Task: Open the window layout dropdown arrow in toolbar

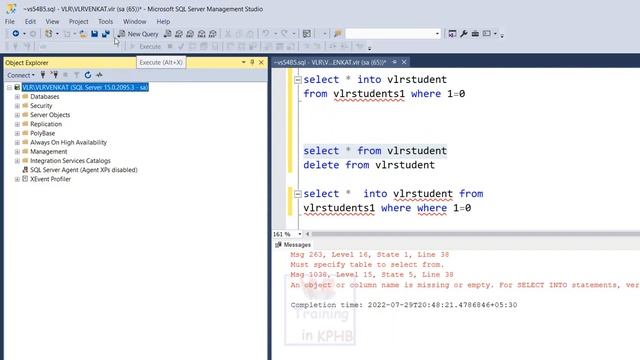Action: [495, 34]
